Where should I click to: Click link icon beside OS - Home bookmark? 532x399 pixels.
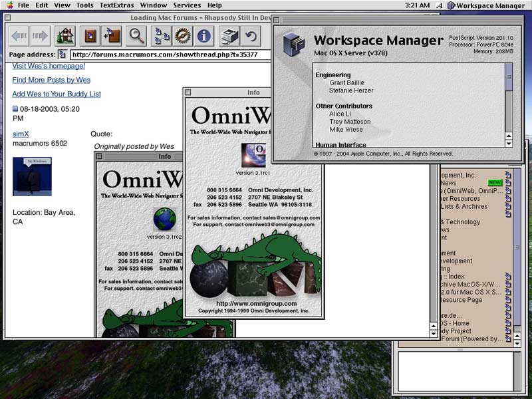click(507, 323)
